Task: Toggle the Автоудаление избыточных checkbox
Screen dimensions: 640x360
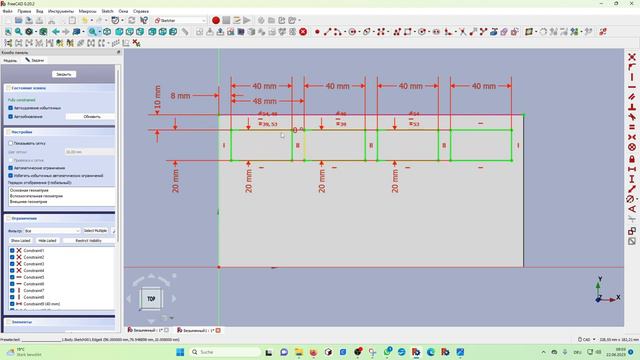Action: (x=11, y=108)
